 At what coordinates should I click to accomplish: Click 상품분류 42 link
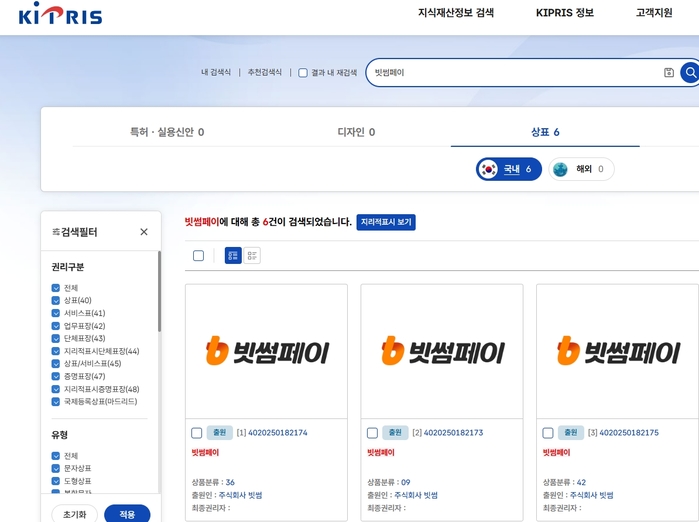581,482
